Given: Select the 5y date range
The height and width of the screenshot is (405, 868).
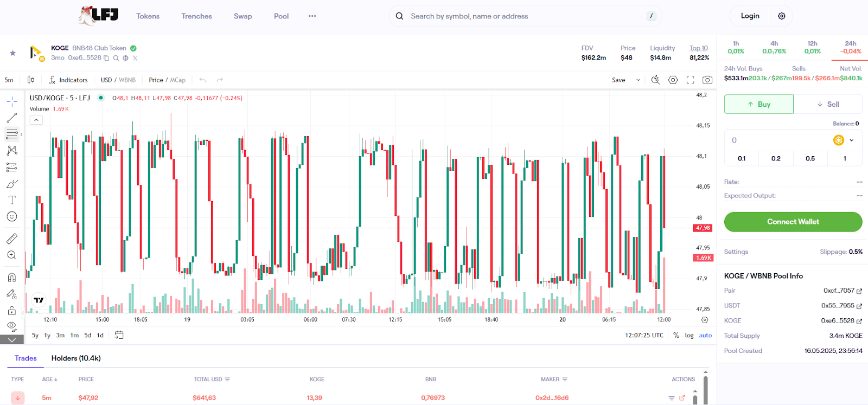Looking at the screenshot, I should pyautogui.click(x=35, y=335).
